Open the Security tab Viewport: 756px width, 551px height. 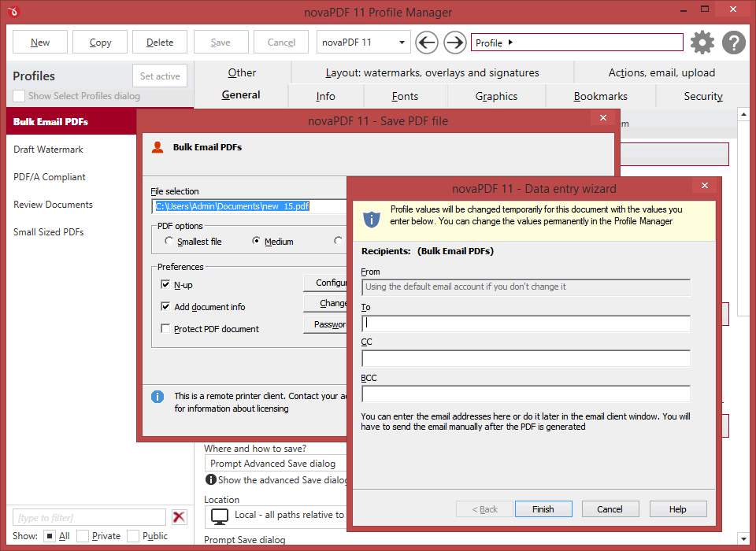point(703,96)
